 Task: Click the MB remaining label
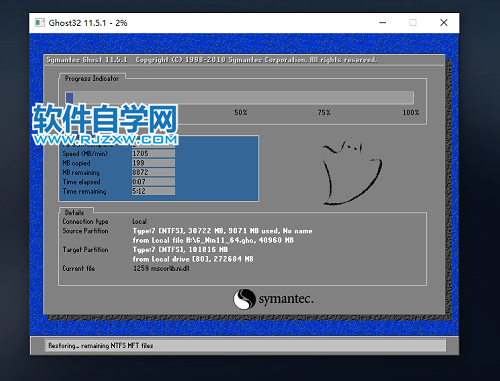pos(81,172)
